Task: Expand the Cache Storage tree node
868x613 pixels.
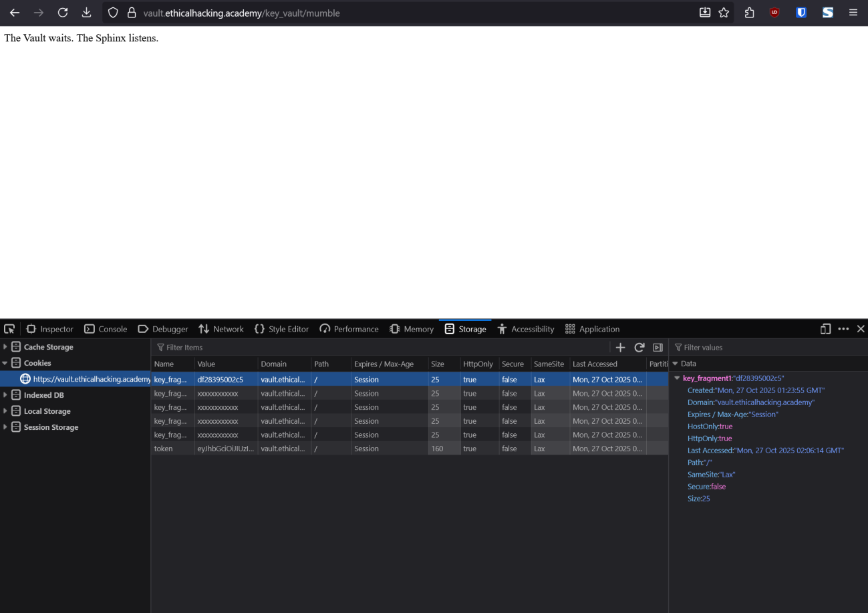Action: tap(5, 347)
